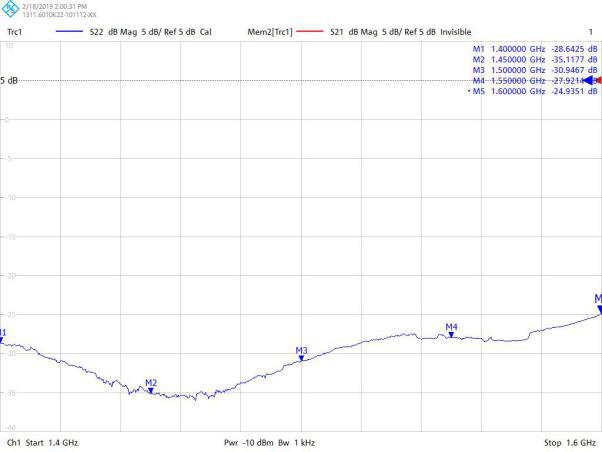This screenshot has width=602, height=452.
Task: Click the blue reference level arrow
Action: (591, 79)
